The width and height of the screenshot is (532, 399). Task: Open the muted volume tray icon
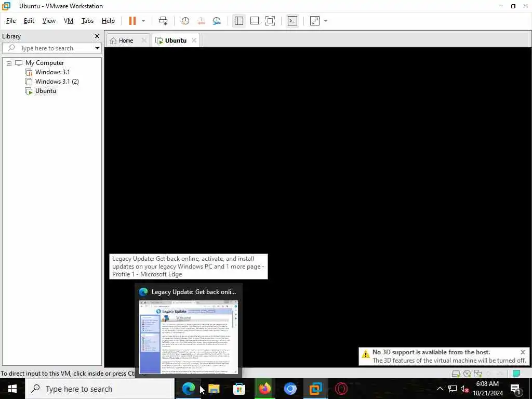tap(464, 389)
